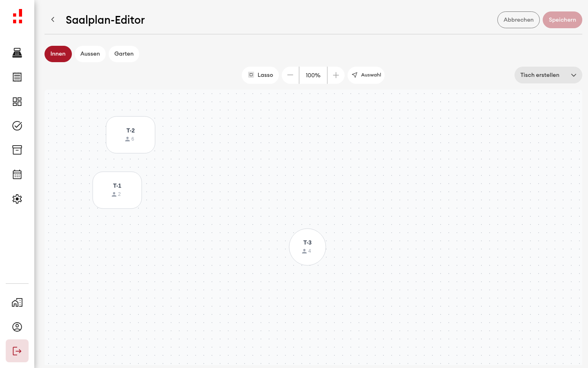The width and height of the screenshot is (588, 368).
Task: Open the user profile sidebar icon
Action: point(17,327)
